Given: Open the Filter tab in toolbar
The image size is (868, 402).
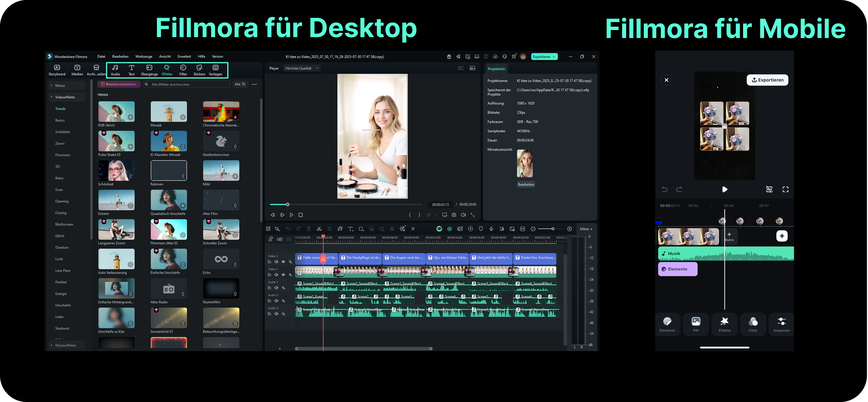Looking at the screenshot, I should (x=183, y=70).
